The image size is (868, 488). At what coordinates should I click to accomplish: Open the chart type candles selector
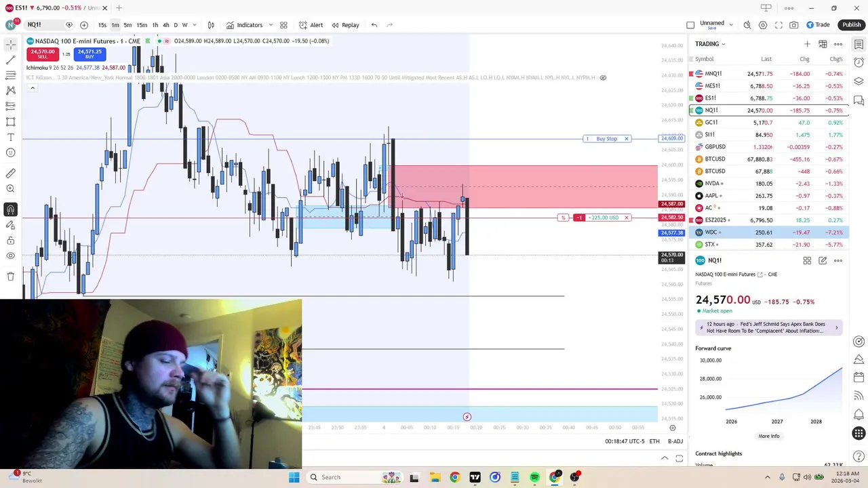[x=211, y=25]
